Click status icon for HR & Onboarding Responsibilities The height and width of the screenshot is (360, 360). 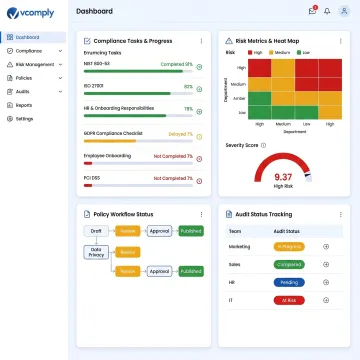click(x=199, y=112)
